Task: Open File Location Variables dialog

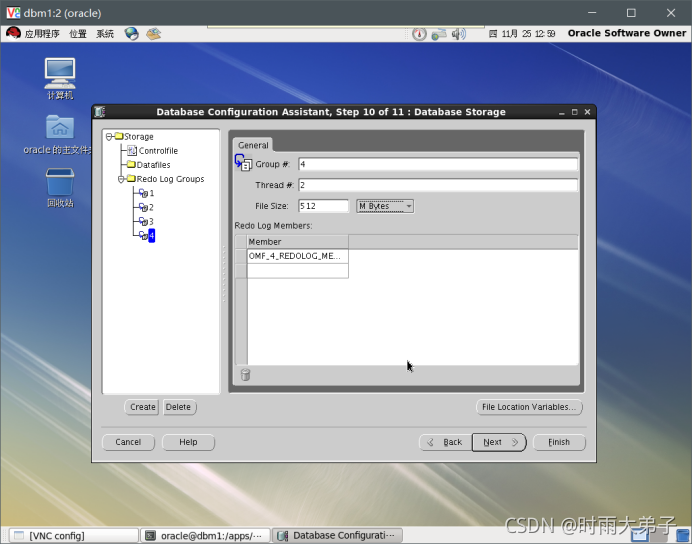Action: click(529, 407)
